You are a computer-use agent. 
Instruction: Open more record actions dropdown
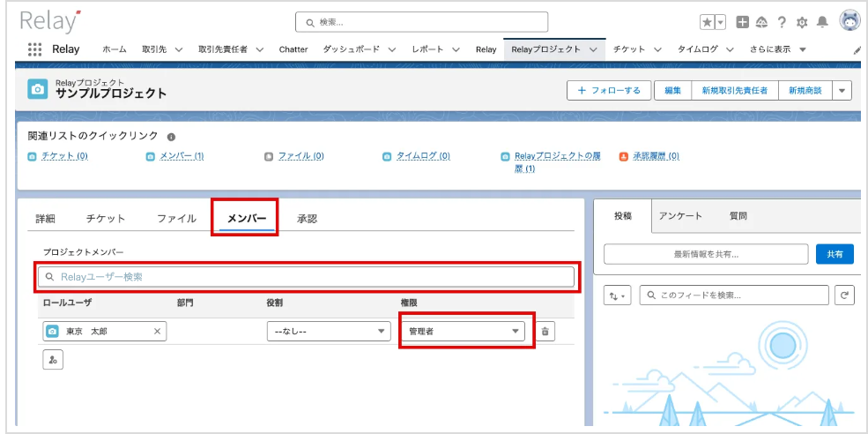click(842, 90)
